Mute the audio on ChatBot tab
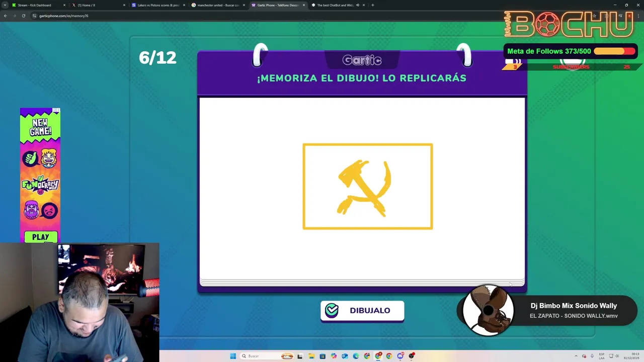Image resolution: width=644 pixels, height=362 pixels. pyautogui.click(x=358, y=5)
